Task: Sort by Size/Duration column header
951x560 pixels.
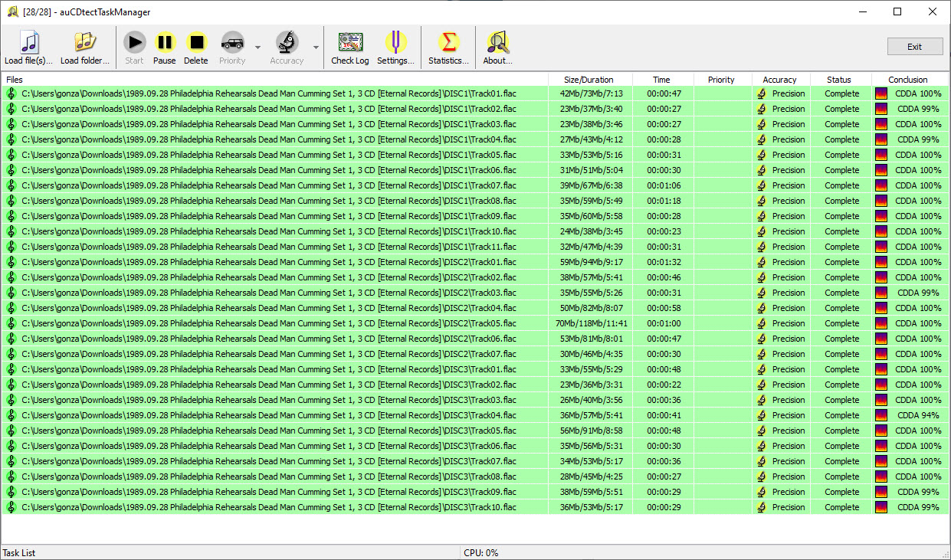Action: coord(590,80)
